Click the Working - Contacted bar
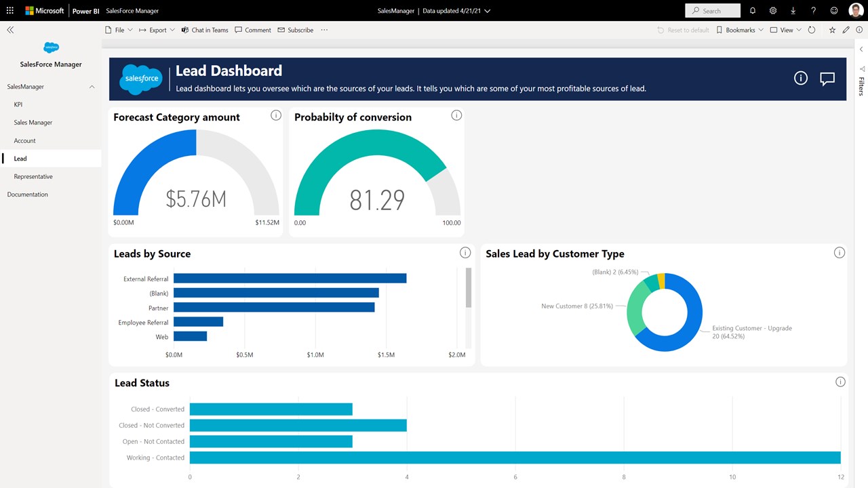The image size is (868, 488). (x=515, y=457)
